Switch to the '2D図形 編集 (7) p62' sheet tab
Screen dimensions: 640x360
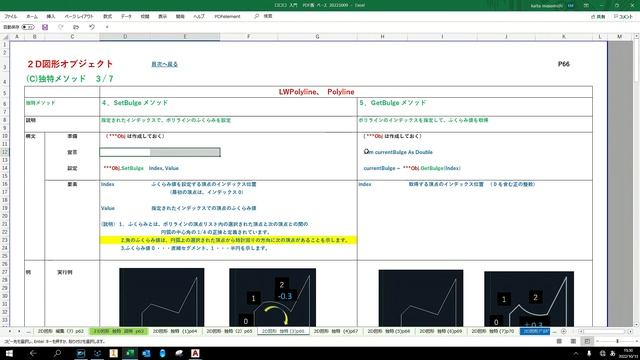click(x=60, y=331)
